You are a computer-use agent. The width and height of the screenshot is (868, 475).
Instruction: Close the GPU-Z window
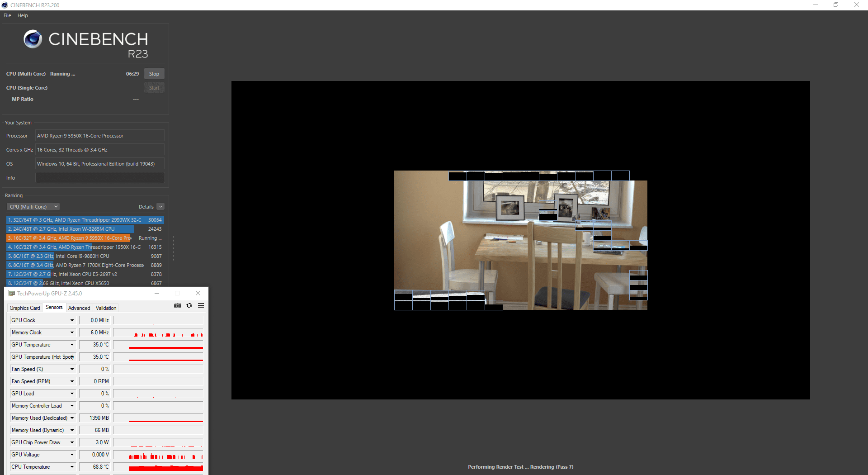click(x=198, y=293)
